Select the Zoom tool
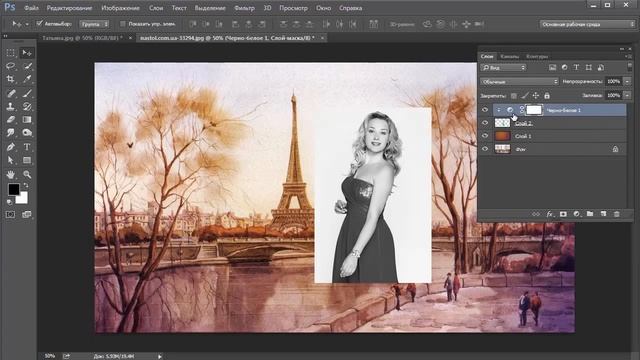 [27, 174]
